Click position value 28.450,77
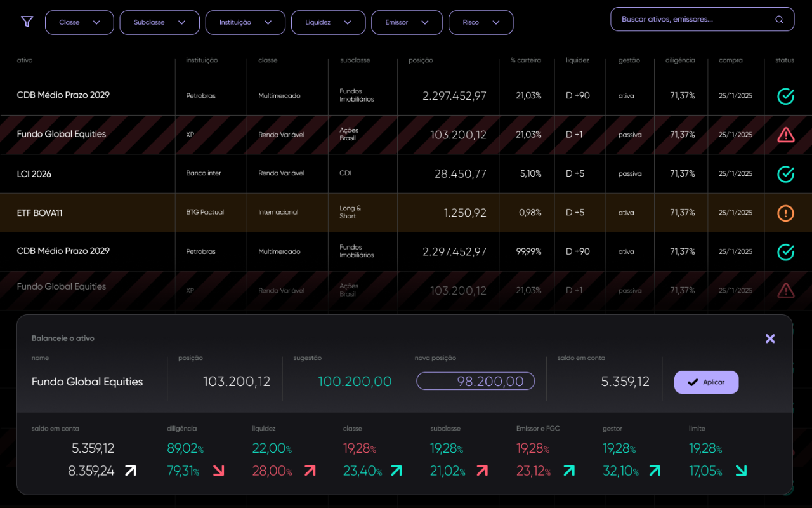Screen dimensions: 812x508 point(461,174)
